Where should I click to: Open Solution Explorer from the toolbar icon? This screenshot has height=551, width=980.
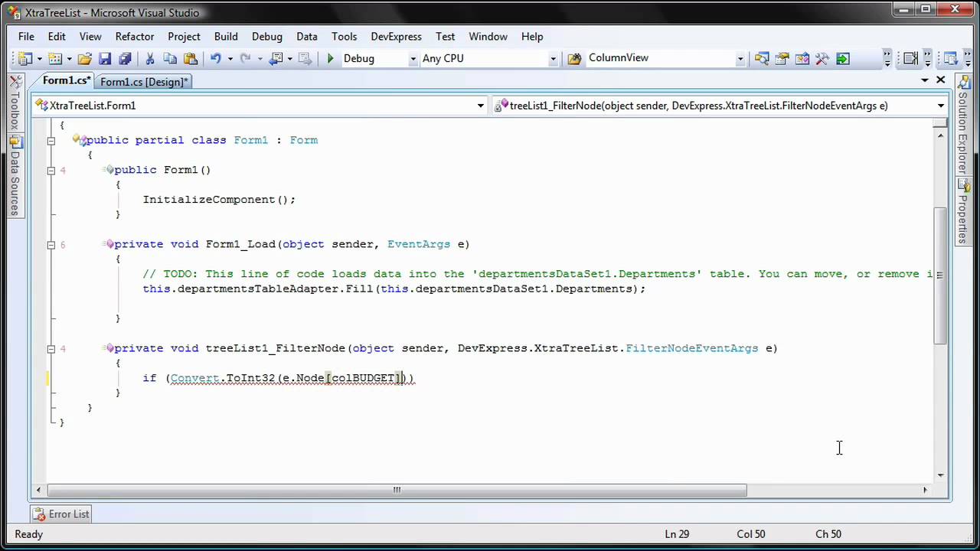(762, 58)
